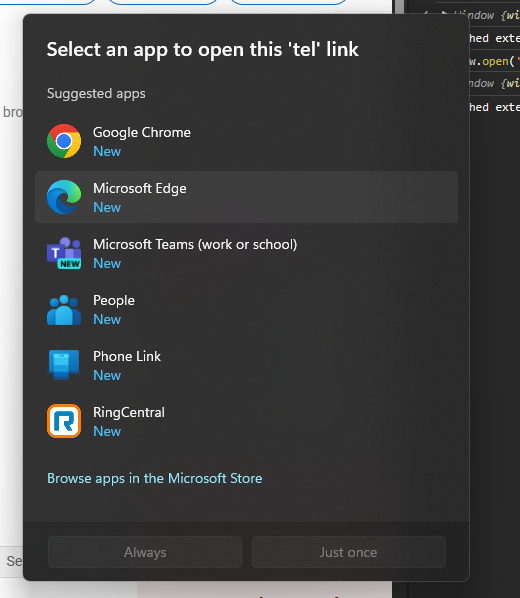
Task: Choose Microsoft Edge list entry
Action: click(246, 197)
